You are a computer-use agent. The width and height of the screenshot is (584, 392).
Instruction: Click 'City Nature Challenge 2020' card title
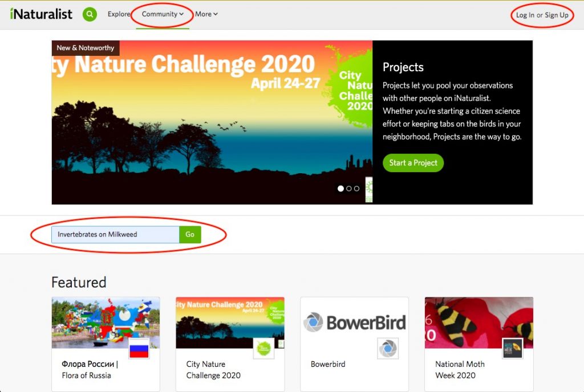point(213,370)
